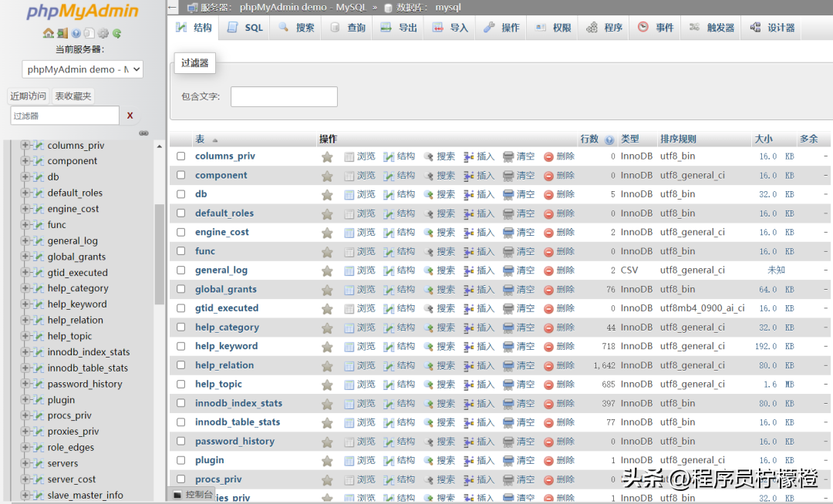Click the log out door icon
The width and height of the screenshot is (833, 504).
(62, 34)
